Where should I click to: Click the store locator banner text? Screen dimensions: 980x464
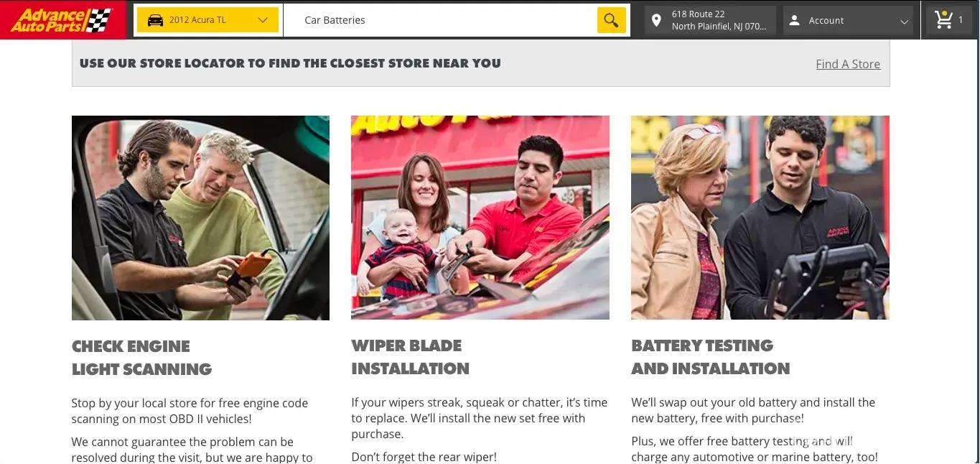(x=290, y=63)
